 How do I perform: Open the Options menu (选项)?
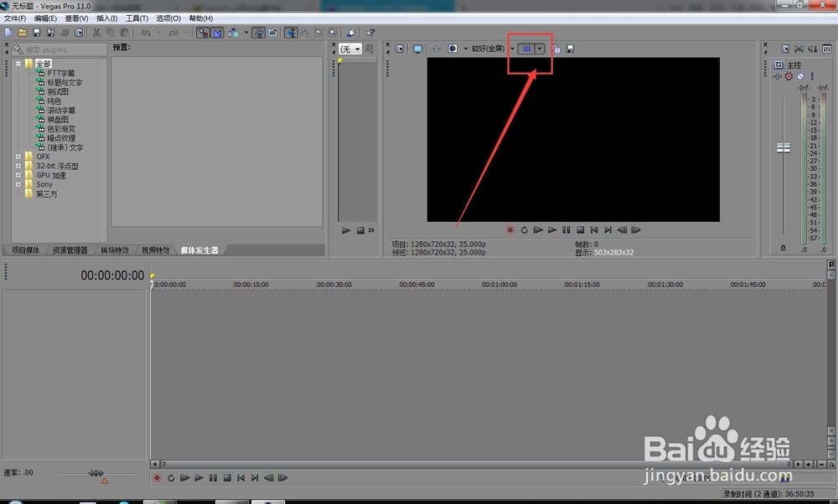168,18
